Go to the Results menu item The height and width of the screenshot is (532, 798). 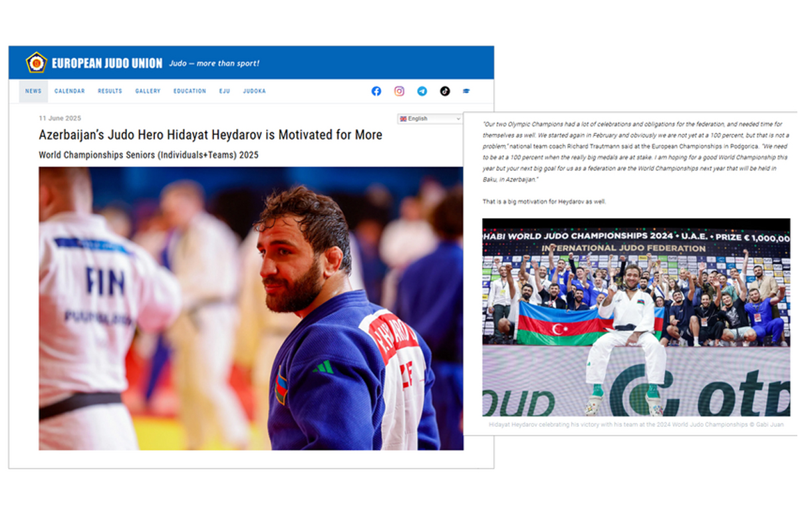(110, 91)
